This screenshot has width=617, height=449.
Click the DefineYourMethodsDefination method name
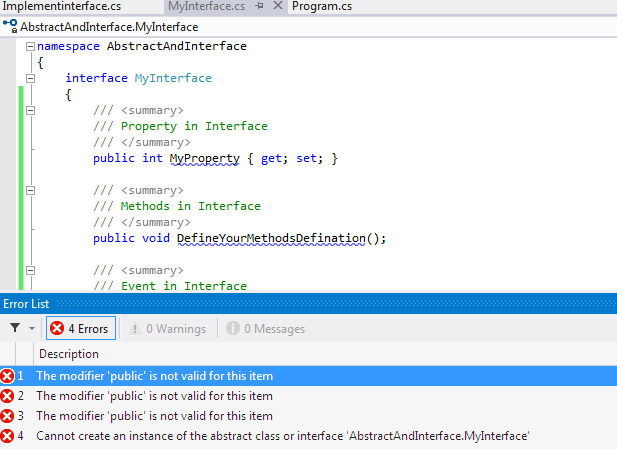point(271,238)
